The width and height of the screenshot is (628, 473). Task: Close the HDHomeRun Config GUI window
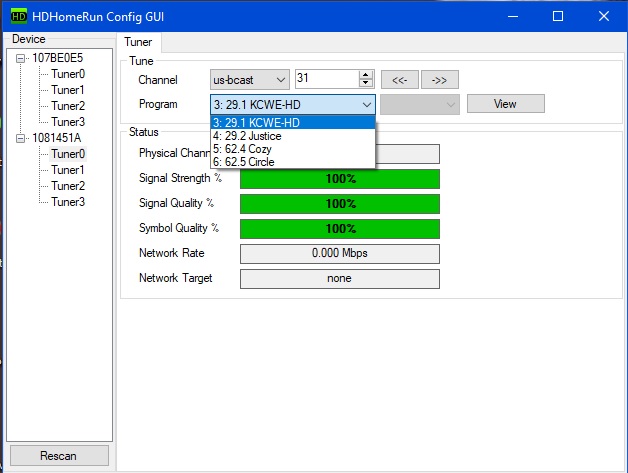point(604,16)
